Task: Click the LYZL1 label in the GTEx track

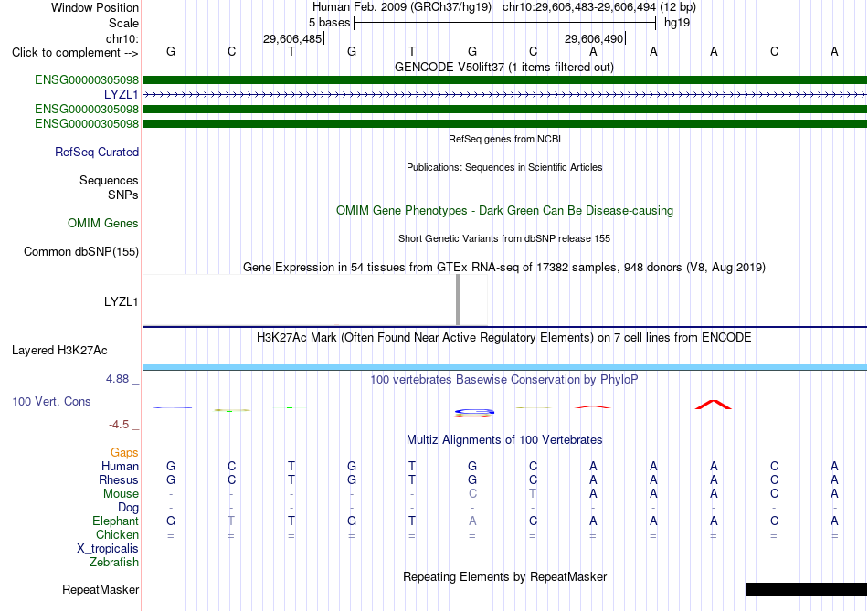Action: (x=121, y=301)
